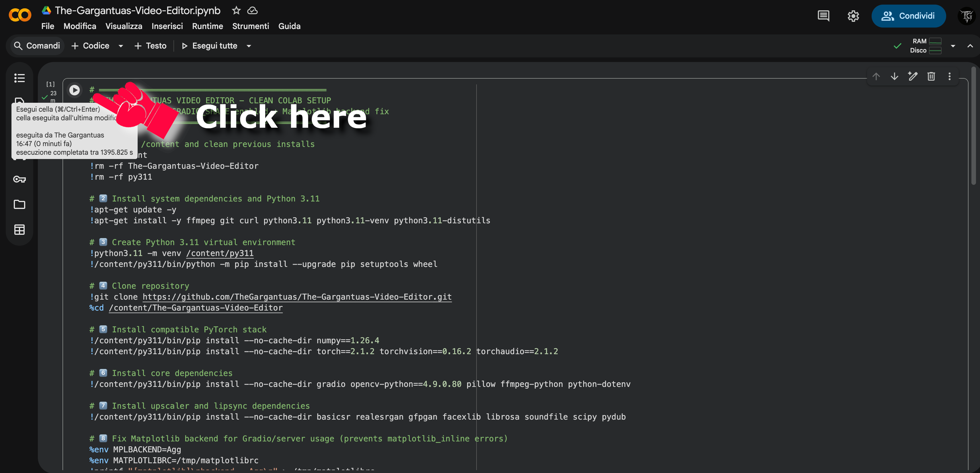Click the Condividi share button
This screenshot has height=473, width=980.
tap(909, 16)
